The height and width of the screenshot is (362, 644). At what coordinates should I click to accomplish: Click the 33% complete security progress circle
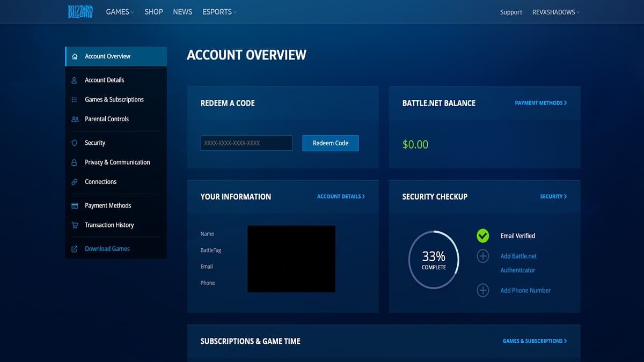[x=434, y=260]
